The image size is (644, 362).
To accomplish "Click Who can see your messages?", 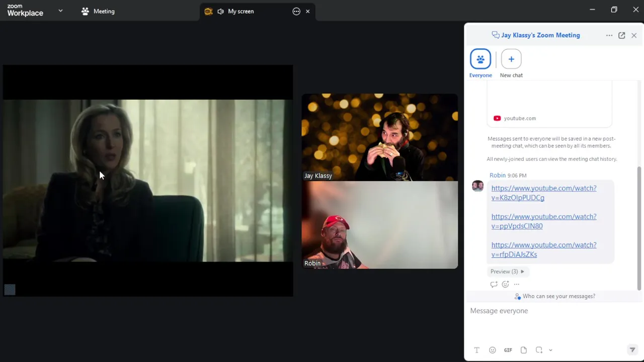I will (555, 296).
